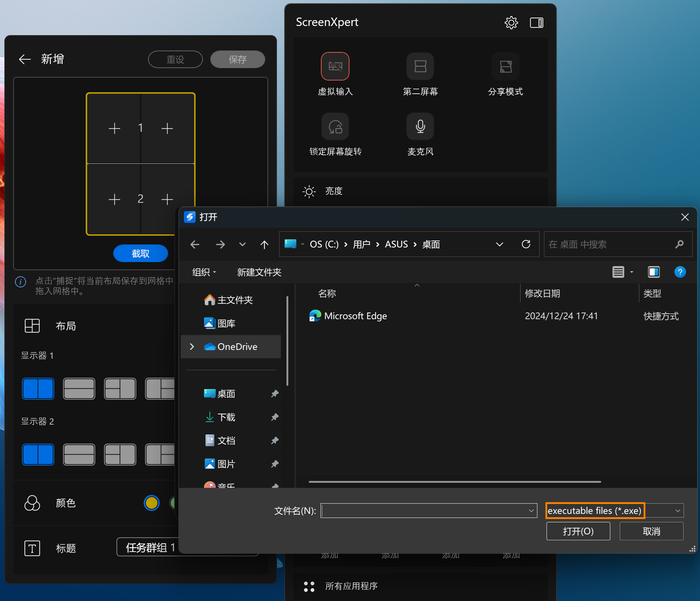Viewport: 700px width, 601px height.
Task: Expand the OneDrive tree node
Action: [192, 346]
